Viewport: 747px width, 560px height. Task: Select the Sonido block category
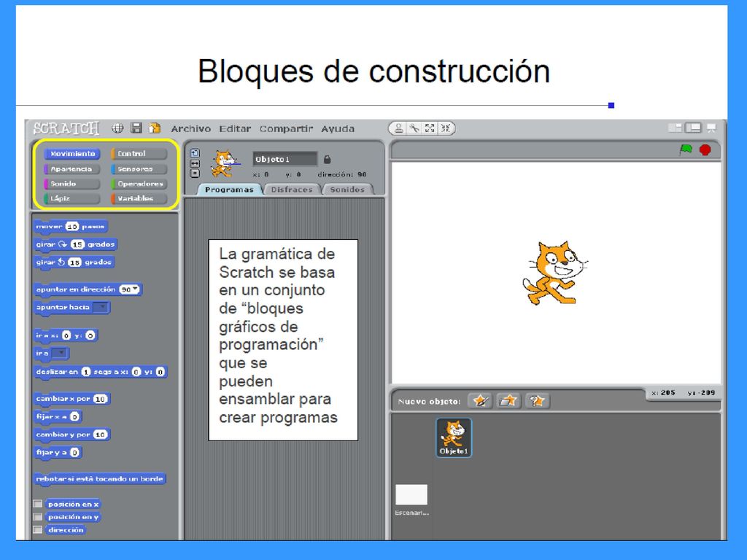coord(72,184)
